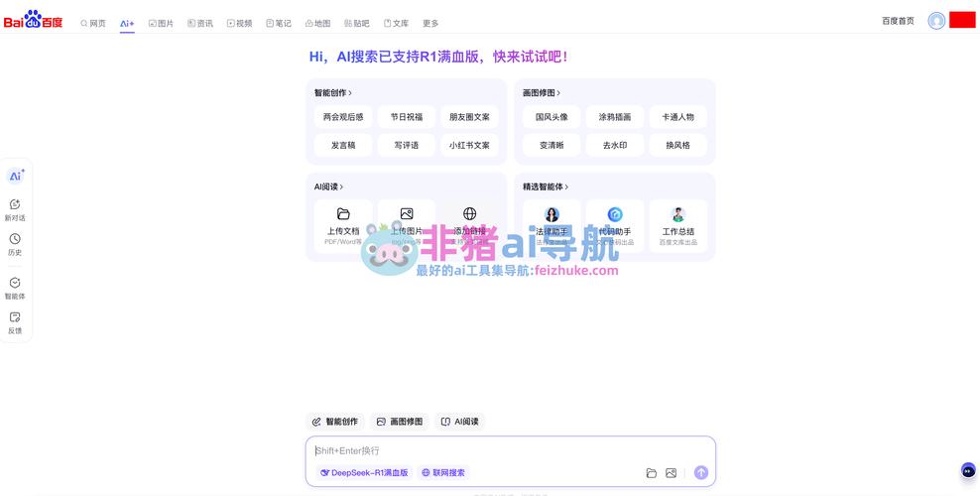Click the folder upload icon in input
980x496 pixels.
click(652, 473)
